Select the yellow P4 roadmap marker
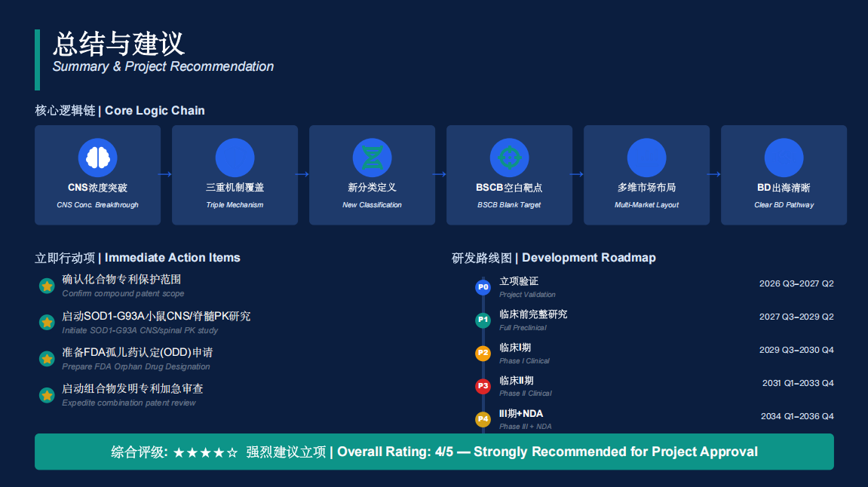 coord(483,419)
